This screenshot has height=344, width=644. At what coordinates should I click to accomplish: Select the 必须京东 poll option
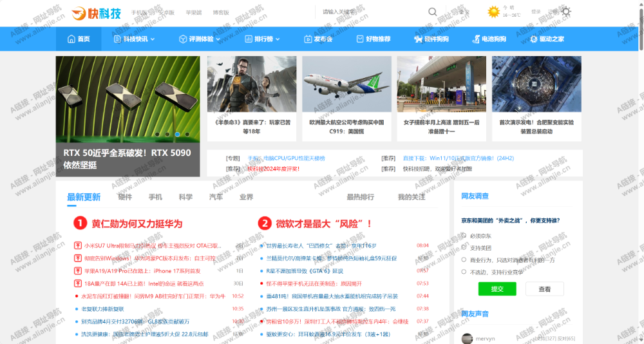[x=464, y=236]
